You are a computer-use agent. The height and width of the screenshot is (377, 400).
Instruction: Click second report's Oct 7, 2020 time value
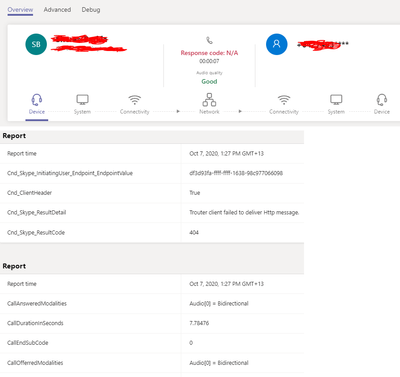[227, 284]
